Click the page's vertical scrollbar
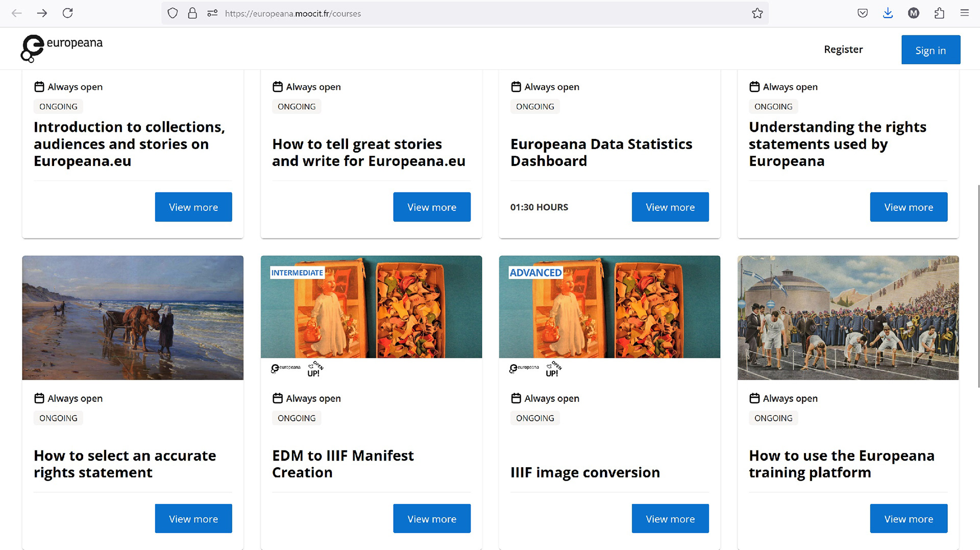This screenshot has width=980, height=550. point(978,286)
